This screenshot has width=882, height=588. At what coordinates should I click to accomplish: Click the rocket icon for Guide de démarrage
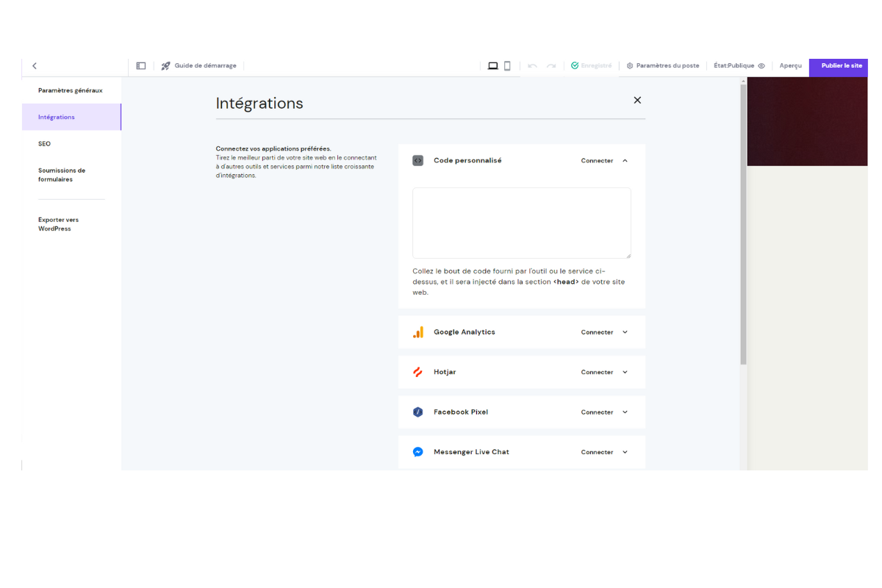pyautogui.click(x=166, y=66)
